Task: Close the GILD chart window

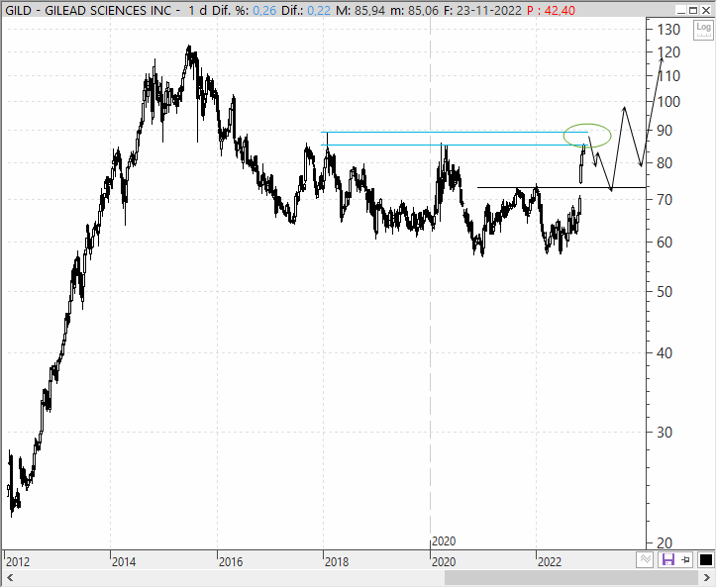Action: tap(706, 10)
